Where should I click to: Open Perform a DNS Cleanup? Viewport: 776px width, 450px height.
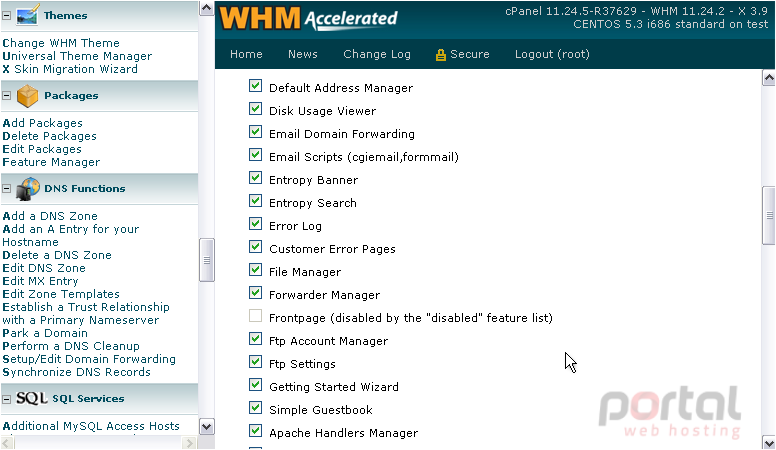(x=71, y=346)
